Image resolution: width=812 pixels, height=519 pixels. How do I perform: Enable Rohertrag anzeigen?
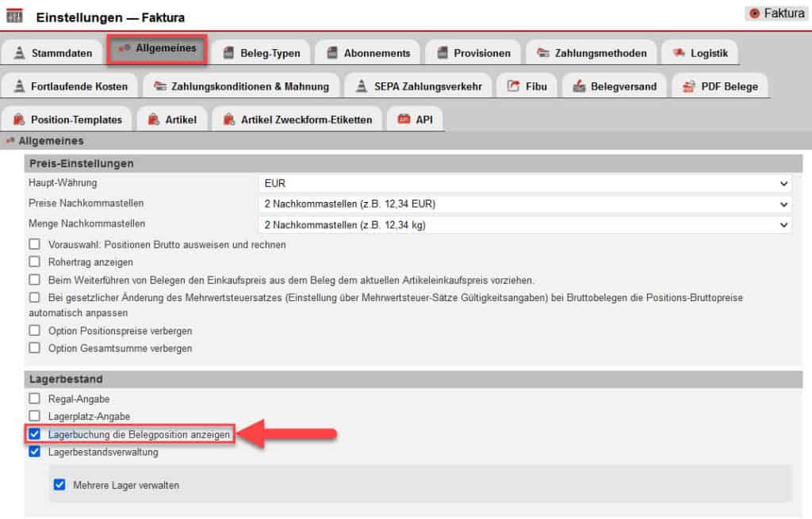click(35, 262)
